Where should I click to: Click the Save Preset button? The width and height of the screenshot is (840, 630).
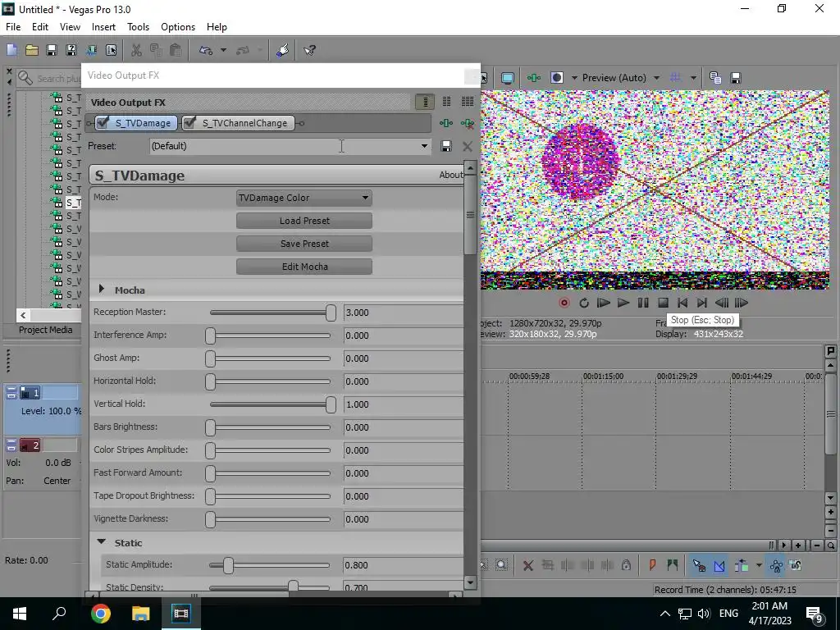(x=304, y=244)
